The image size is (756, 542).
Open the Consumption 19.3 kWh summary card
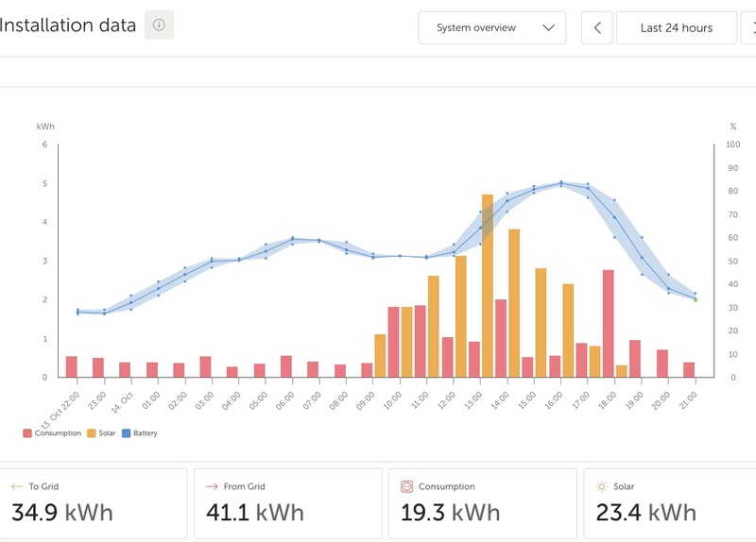coord(482,503)
